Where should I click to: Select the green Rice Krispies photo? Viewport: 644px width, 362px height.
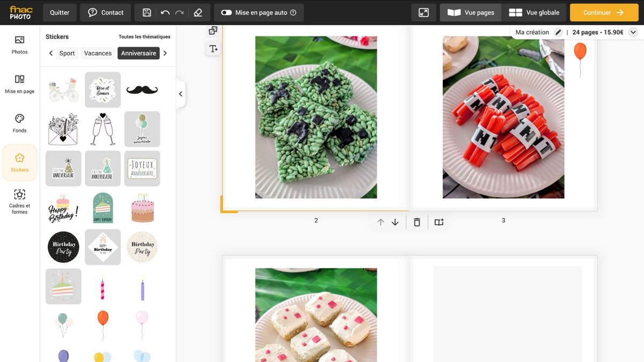[x=316, y=117]
